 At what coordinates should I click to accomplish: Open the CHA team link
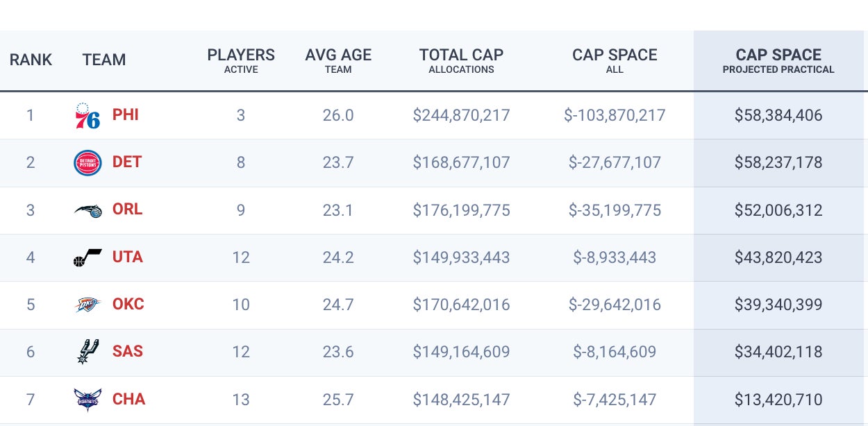click(x=128, y=399)
